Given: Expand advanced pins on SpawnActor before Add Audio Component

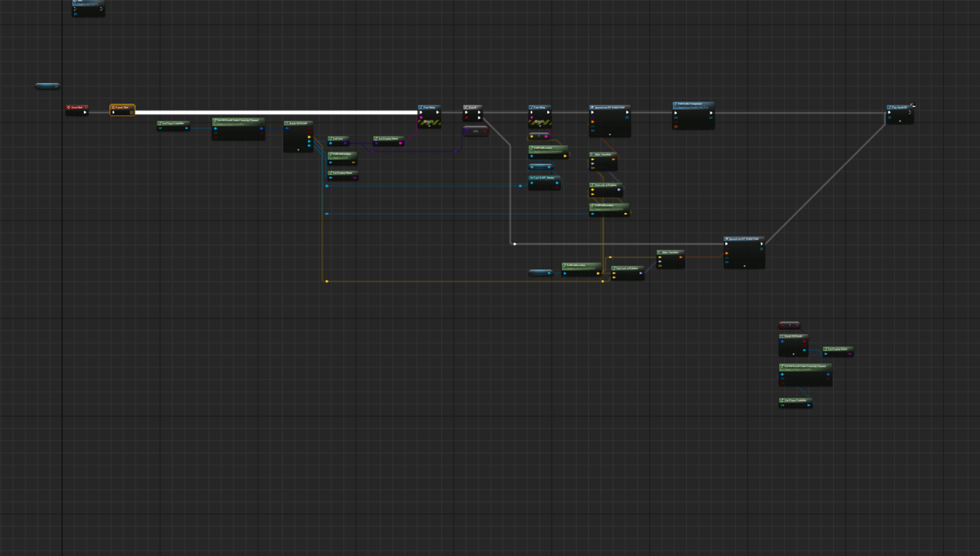Looking at the screenshot, I should [610, 134].
